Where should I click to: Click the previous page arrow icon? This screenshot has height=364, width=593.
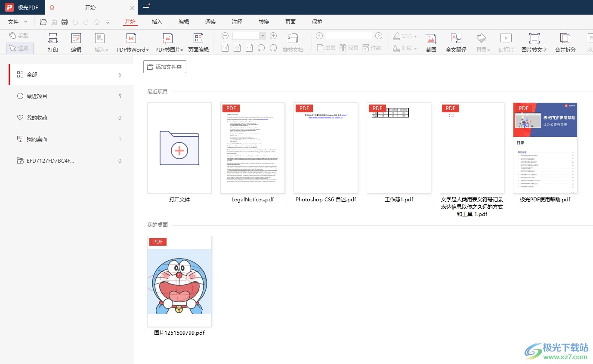coord(319,36)
